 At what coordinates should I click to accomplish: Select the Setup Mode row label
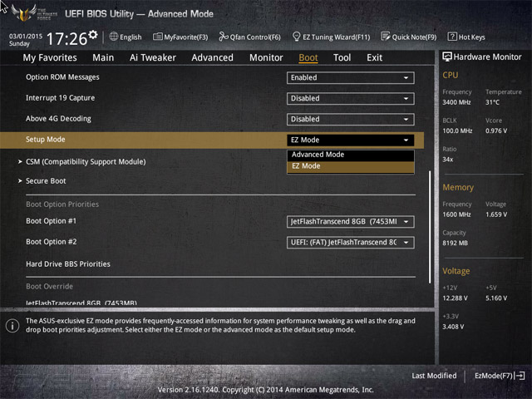[46, 140]
